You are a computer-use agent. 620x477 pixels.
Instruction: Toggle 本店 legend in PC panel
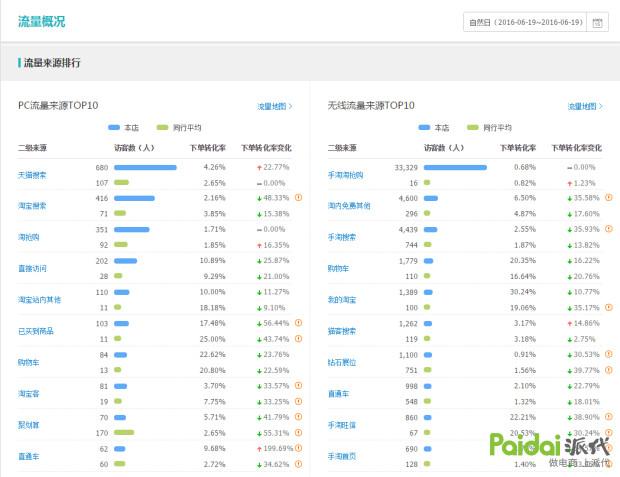tap(123, 128)
